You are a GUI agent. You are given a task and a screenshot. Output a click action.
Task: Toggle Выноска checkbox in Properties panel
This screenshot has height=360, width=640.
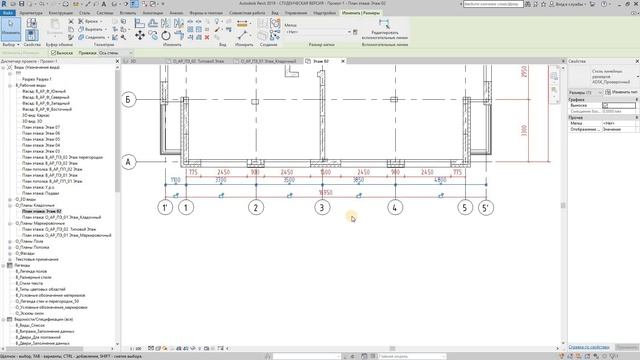[x=605, y=105]
